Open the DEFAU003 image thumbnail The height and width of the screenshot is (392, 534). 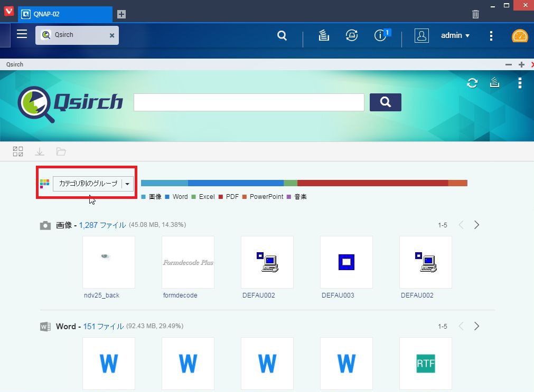(346, 262)
